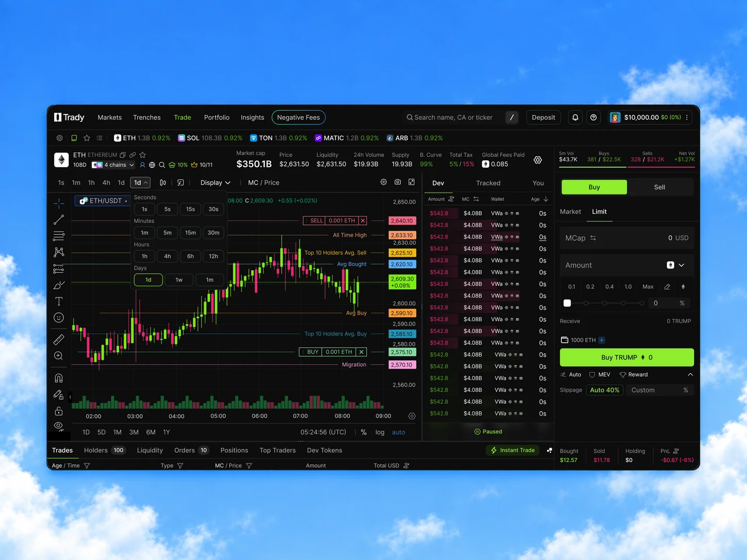Change candlestick chart type icon

click(163, 183)
